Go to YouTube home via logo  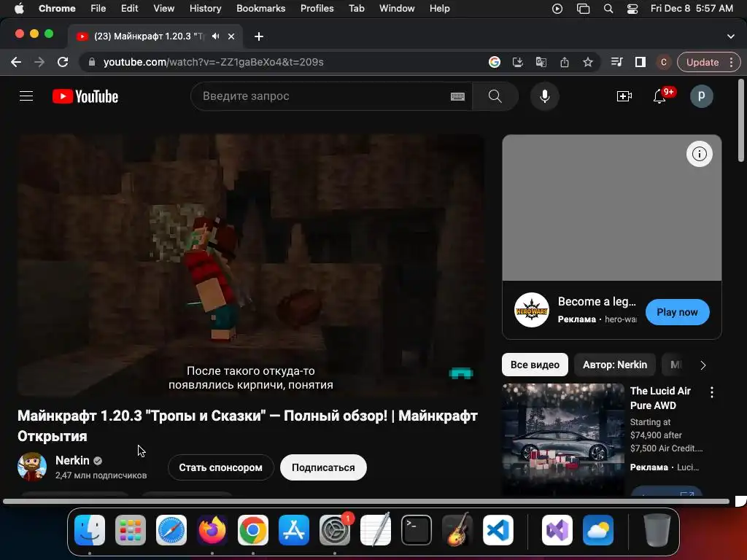pyautogui.click(x=85, y=96)
